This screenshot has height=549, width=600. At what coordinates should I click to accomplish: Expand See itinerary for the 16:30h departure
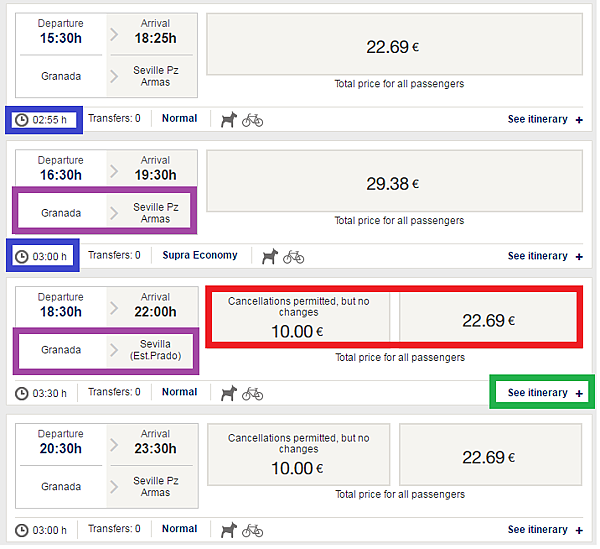point(545,256)
